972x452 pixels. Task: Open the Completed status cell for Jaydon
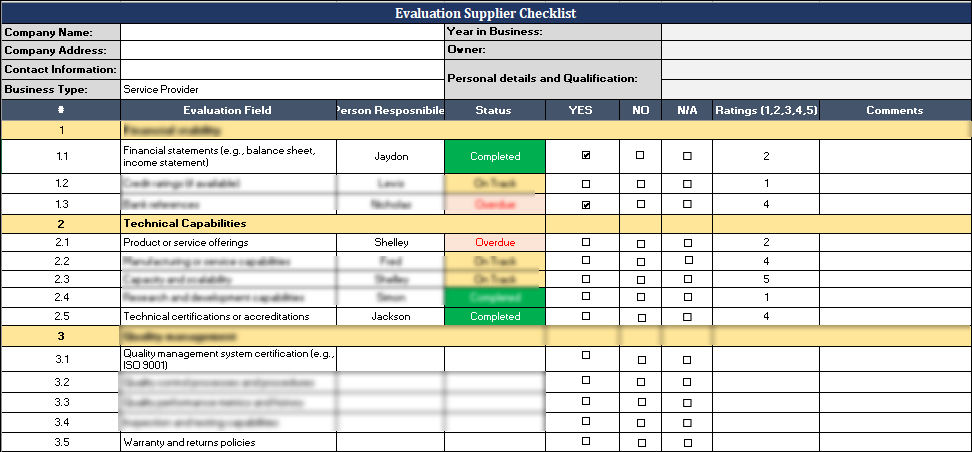[495, 156]
